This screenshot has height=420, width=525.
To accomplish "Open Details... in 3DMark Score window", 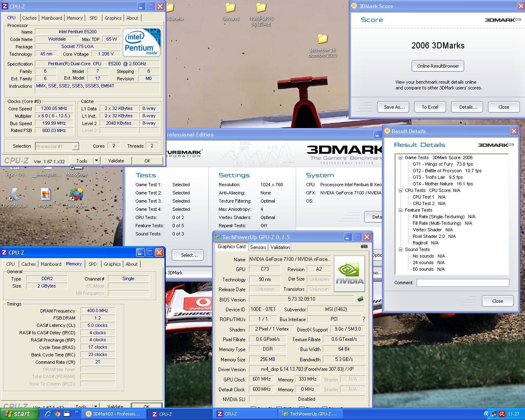I will pos(468,107).
